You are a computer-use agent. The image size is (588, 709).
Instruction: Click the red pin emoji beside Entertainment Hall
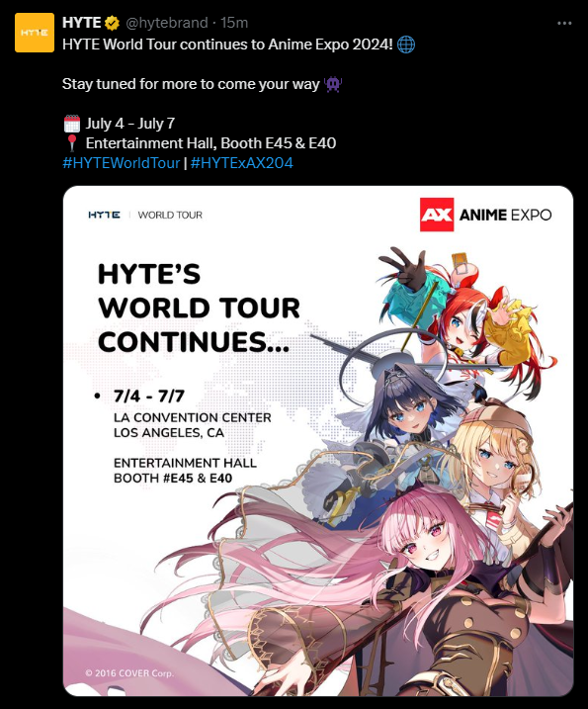(72, 142)
